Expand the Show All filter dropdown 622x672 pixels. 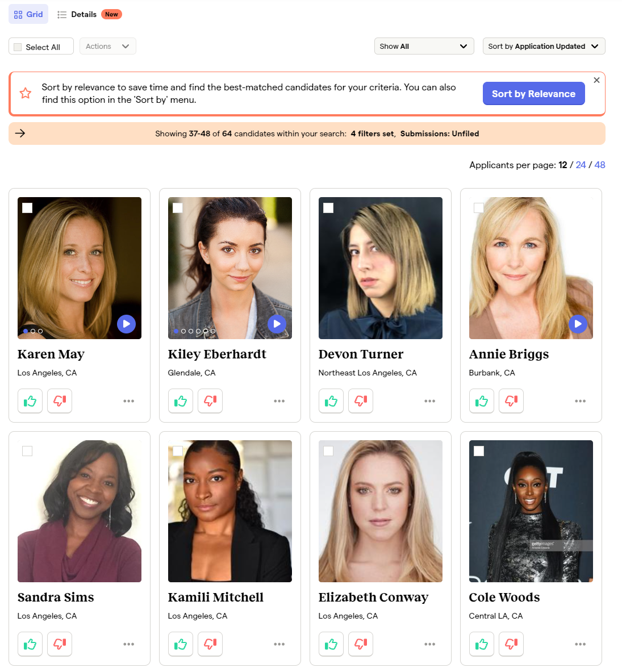point(424,47)
